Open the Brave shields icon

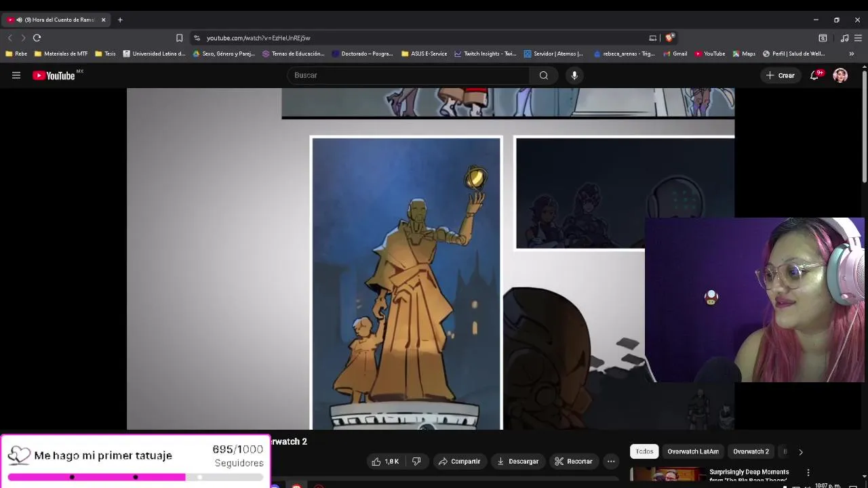tap(669, 38)
